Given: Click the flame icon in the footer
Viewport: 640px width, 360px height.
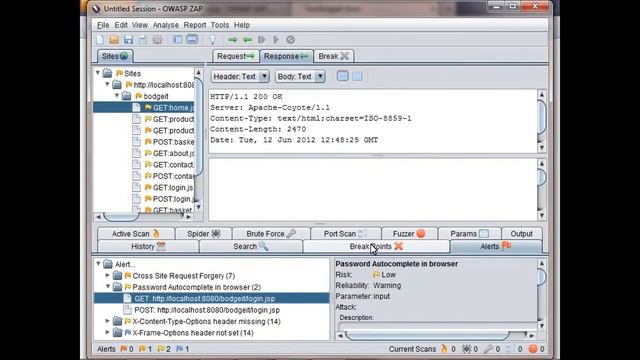Looking at the screenshot, I should coord(444,349).
